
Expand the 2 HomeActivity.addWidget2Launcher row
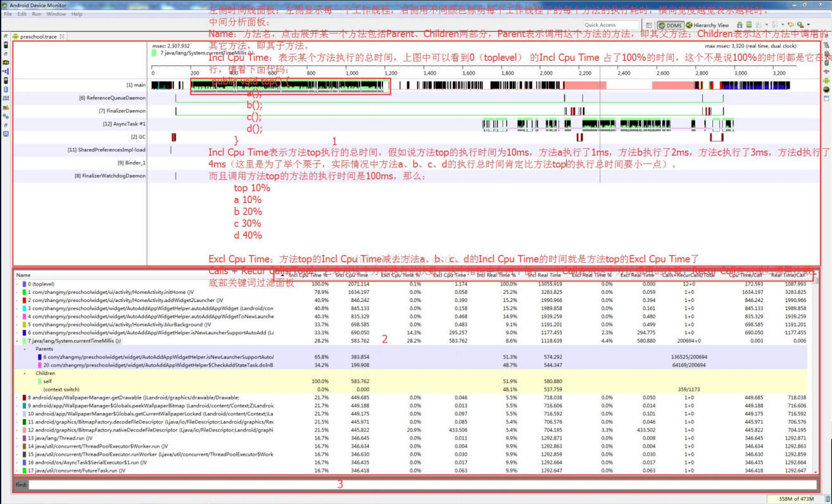click(x=18, y=300)
